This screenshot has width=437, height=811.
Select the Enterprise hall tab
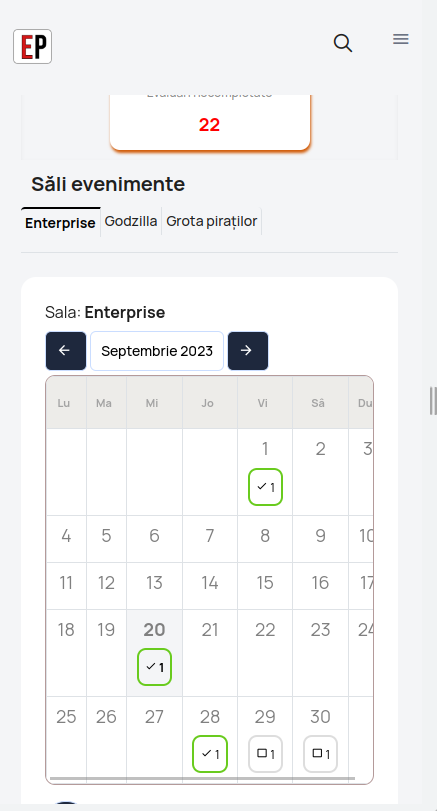click(61, 222)
